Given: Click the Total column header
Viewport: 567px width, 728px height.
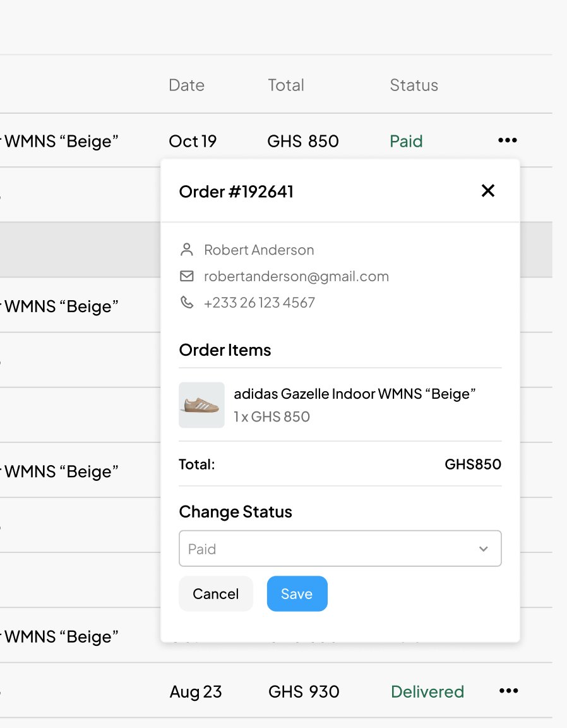Looking at the screenshot, I should point(286,85).
